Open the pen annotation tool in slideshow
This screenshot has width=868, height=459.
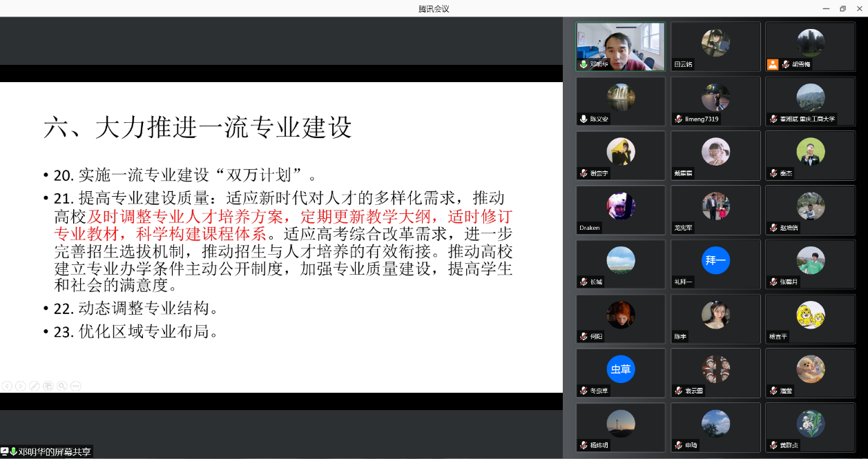pyautogui.click(x=35, y=386)
